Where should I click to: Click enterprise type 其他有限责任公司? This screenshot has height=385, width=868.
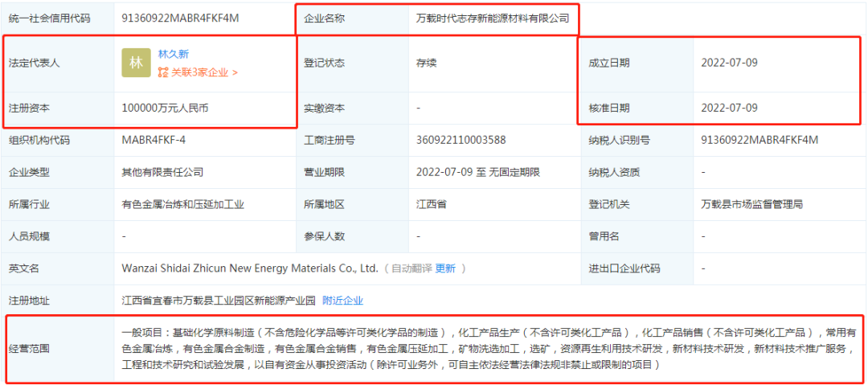pyautogui.click(x=162, y=172)
